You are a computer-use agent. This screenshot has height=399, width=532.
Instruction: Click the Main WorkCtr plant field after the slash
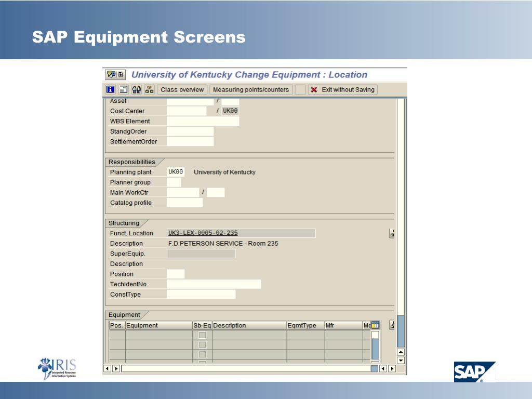click(216, 192)
